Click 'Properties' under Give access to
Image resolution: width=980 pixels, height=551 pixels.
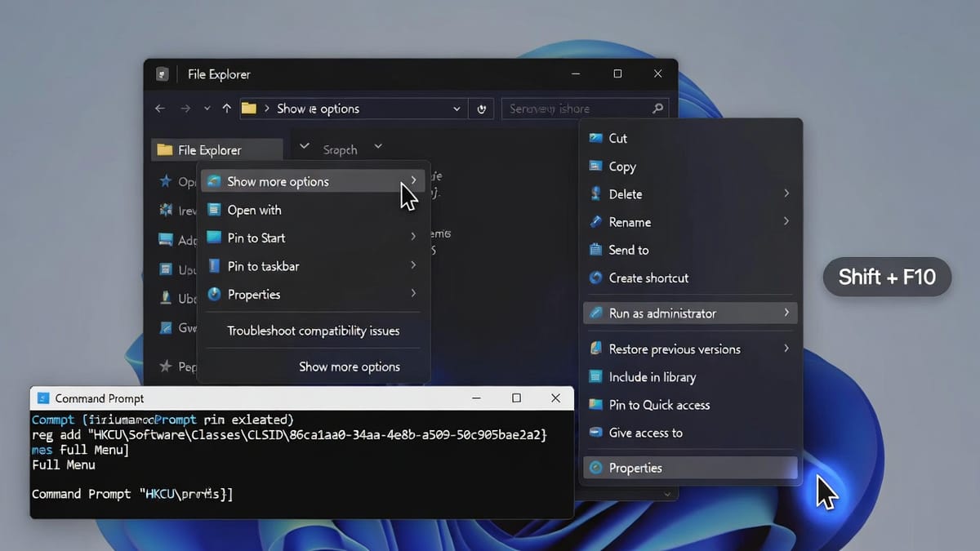690,468
